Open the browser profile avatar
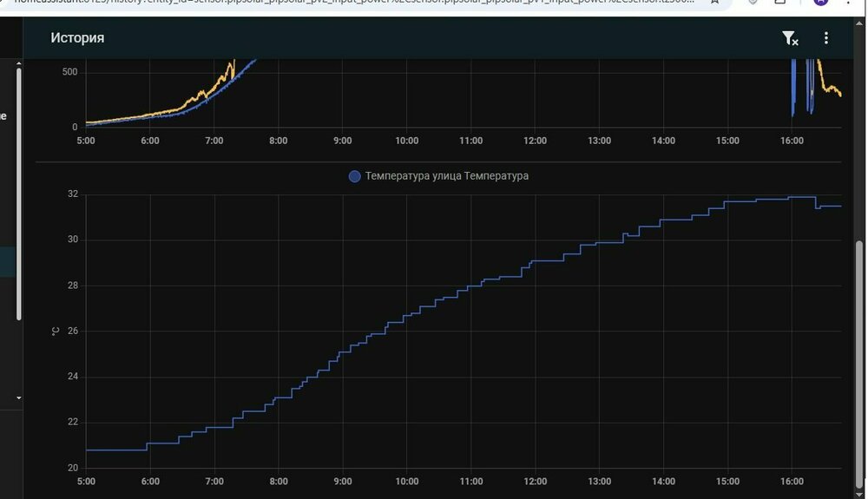Screen dimensions: 868x499 [x=821, y=3]
